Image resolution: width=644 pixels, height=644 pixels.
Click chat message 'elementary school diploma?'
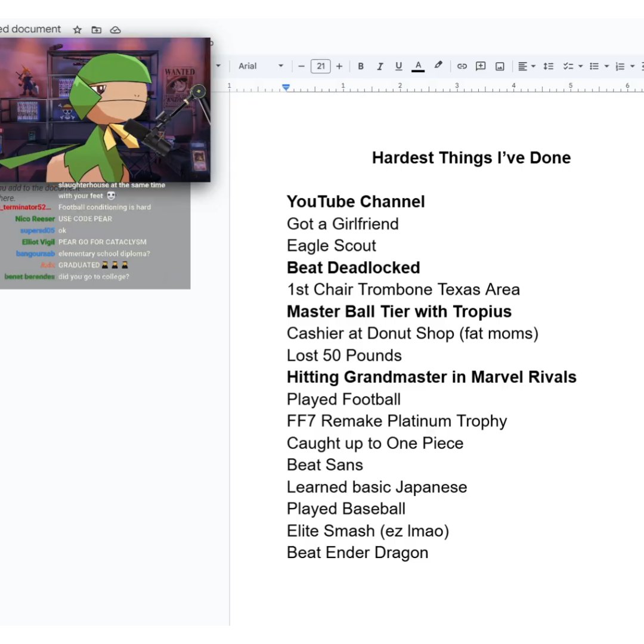click(x=104, y=254)
